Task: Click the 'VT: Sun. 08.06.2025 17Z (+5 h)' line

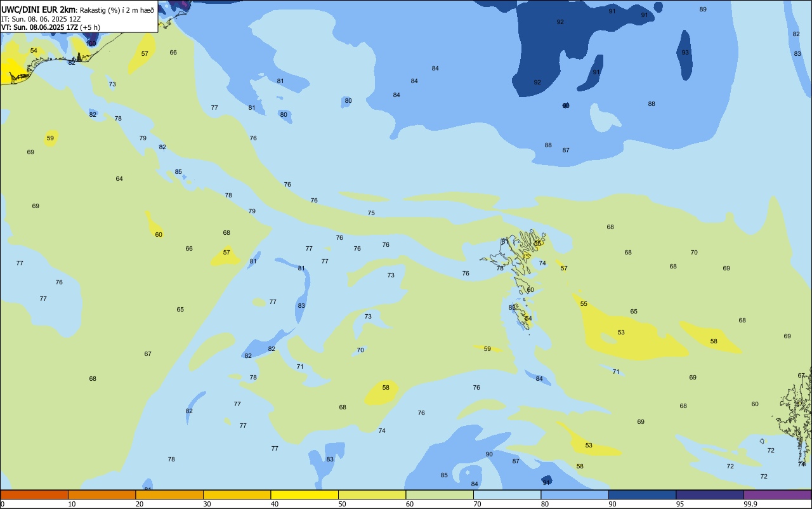Action: click(50, 27)
